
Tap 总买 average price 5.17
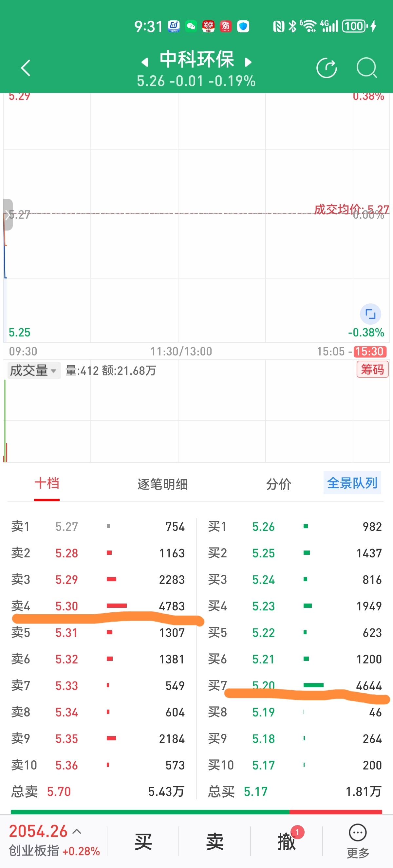tap(256, 791)
